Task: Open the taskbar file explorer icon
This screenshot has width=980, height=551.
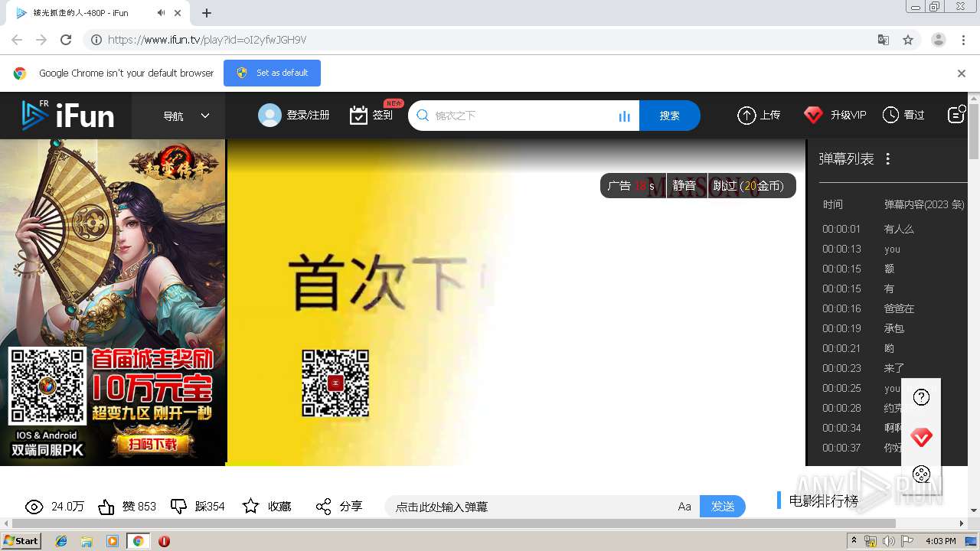Action: click(87, 541)
